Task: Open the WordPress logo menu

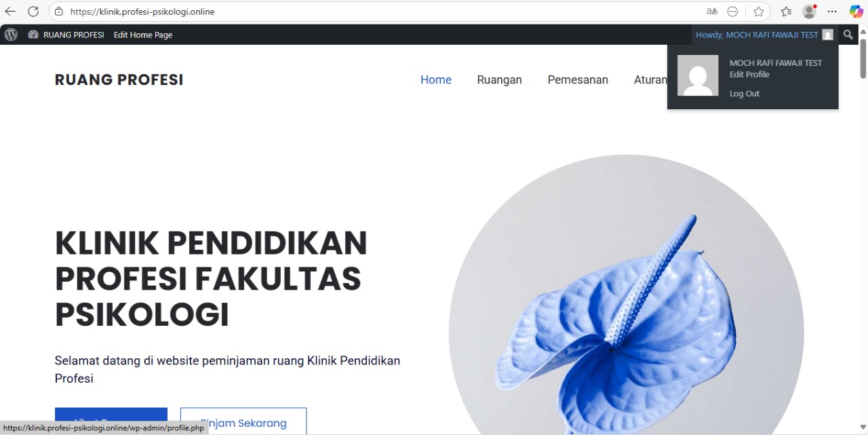Action: (11, 35)
